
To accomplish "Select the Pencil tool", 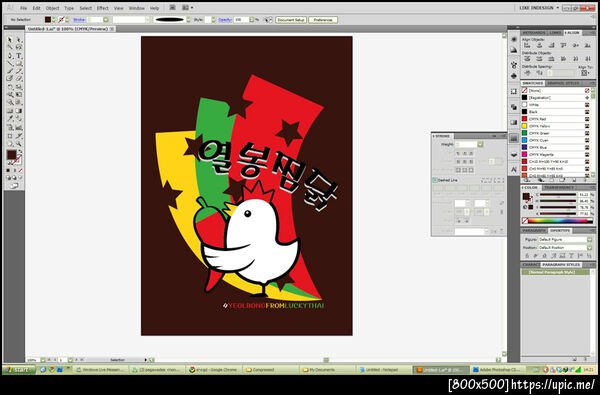I will 19,71.
